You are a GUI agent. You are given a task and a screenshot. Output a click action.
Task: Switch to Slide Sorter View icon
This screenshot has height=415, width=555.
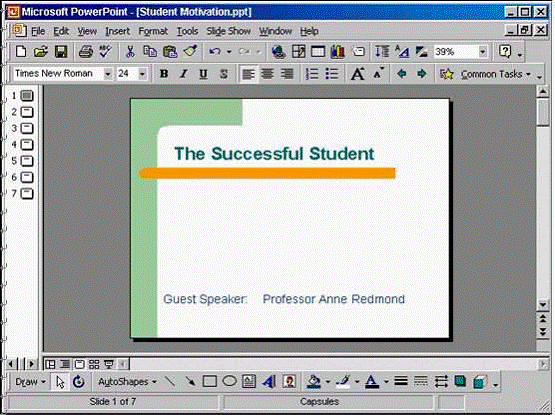coord(94,364)
